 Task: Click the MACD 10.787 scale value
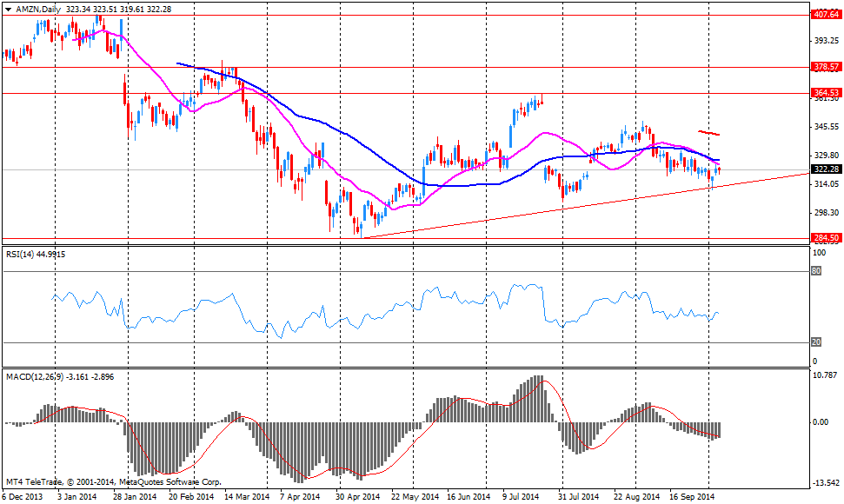824,375
